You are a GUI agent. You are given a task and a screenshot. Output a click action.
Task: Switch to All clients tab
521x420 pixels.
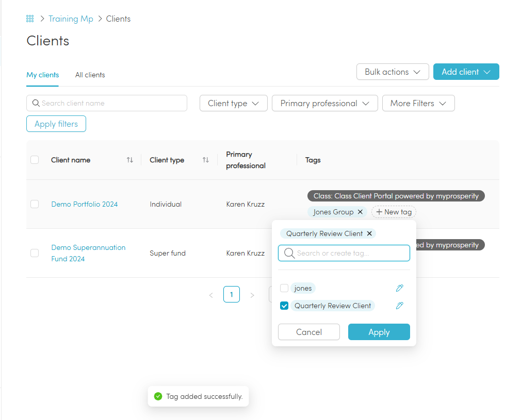click(90, 75)
